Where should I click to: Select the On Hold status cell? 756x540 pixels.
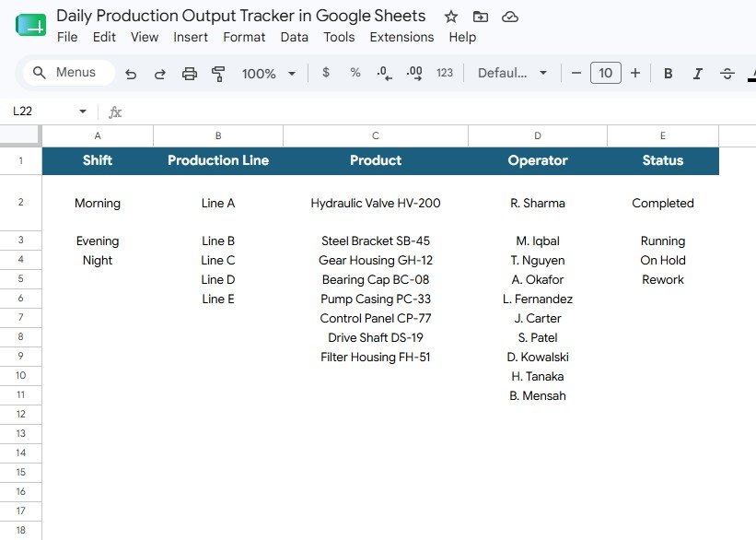pos(663,260)
